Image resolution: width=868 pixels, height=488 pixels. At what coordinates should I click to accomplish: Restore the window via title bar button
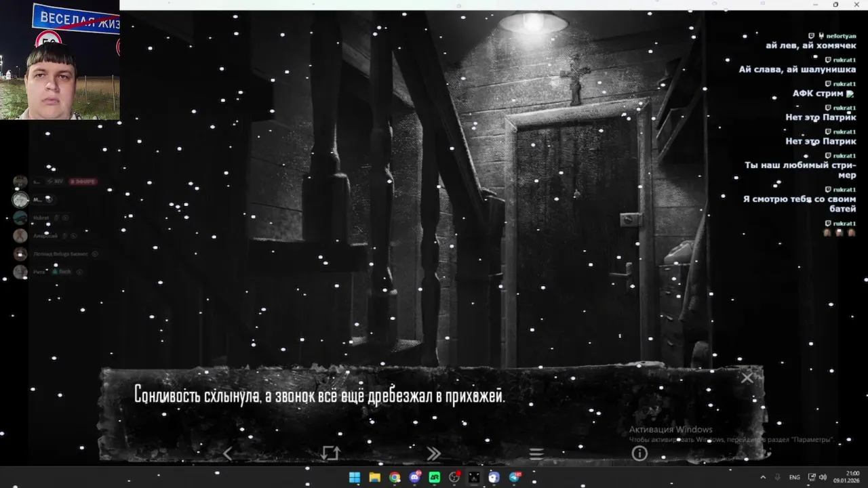835,5
